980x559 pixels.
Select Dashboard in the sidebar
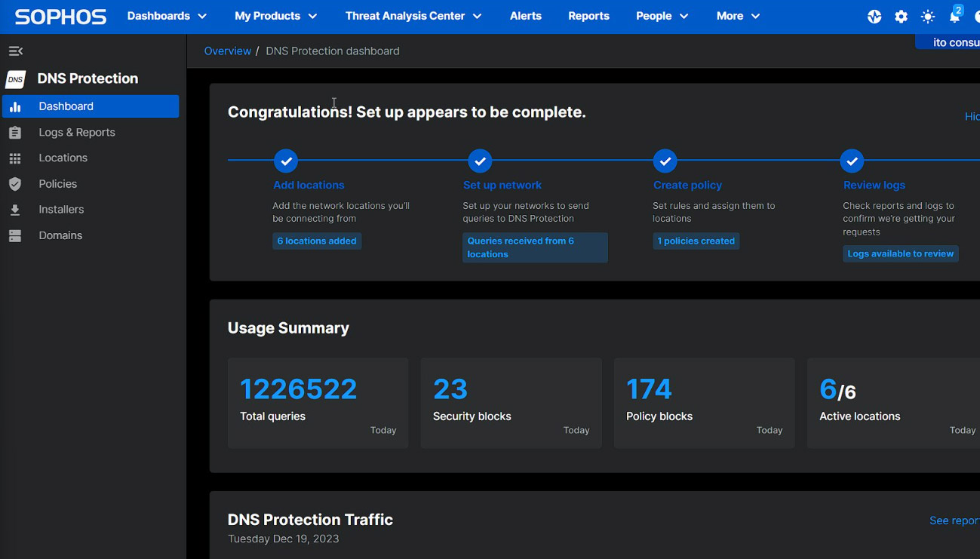tap(91, 106)
